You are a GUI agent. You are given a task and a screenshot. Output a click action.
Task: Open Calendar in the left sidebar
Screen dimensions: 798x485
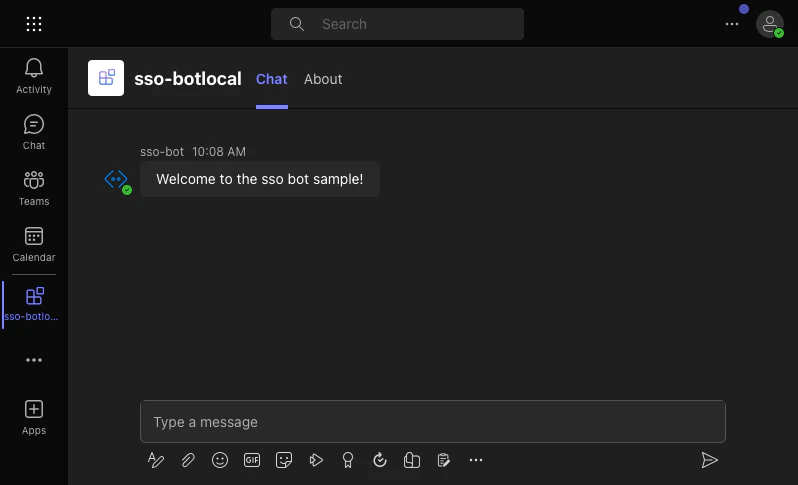coord(34,244)
